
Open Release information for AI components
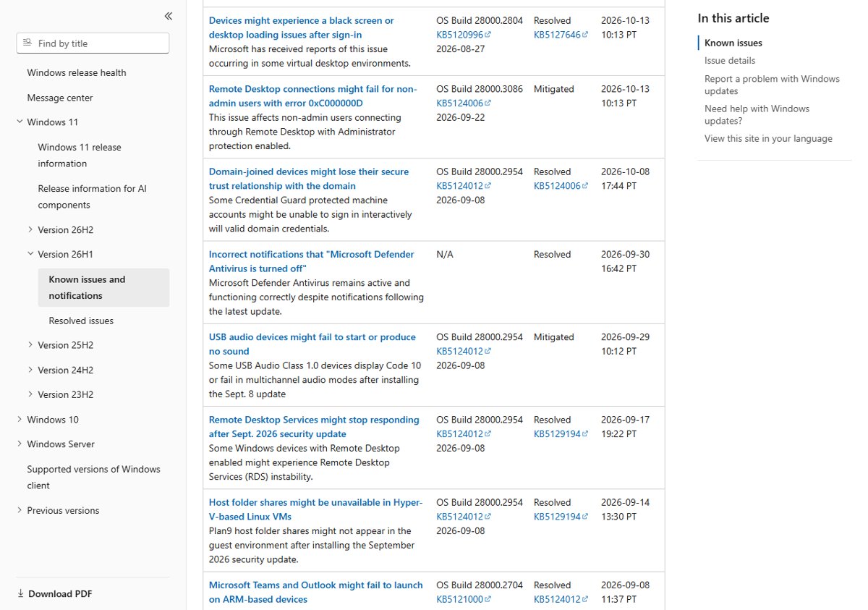click(92, 197)
